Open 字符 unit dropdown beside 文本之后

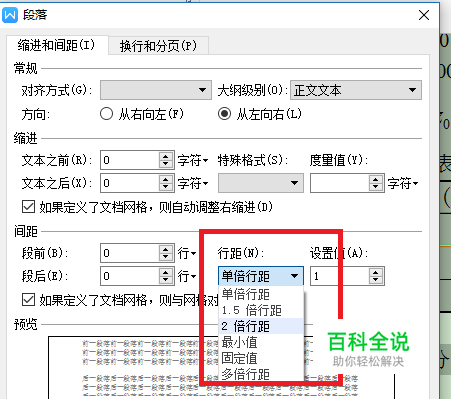(x=193, y=183)
